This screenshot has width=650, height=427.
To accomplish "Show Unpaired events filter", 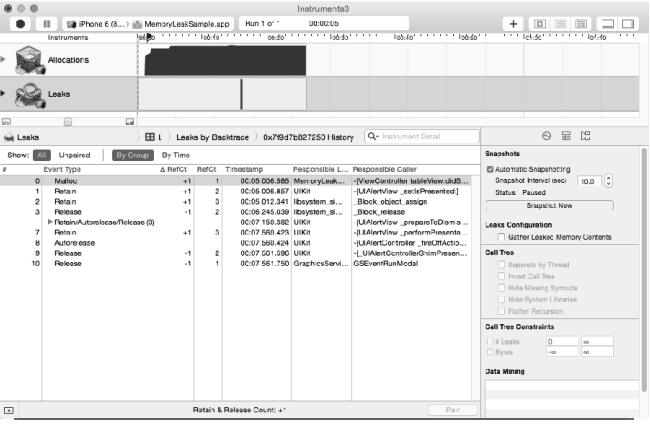I will (74, 156).
